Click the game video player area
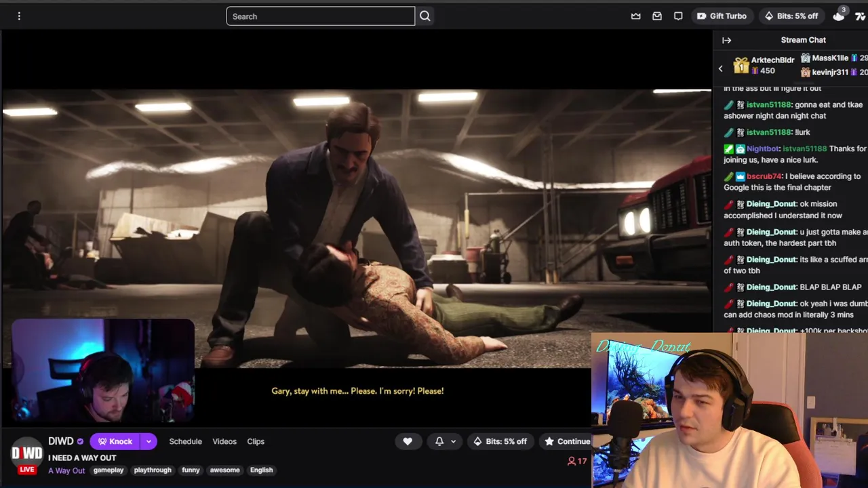868x488 pixels. (x=356, y=228)
